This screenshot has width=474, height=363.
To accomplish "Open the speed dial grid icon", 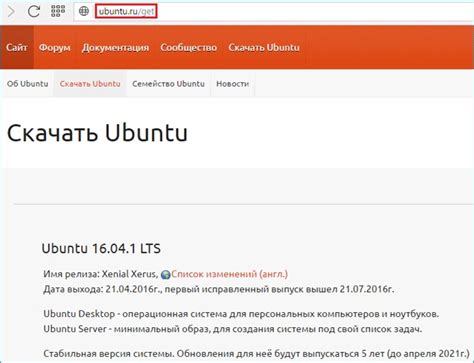I will [x=58, y=11].
